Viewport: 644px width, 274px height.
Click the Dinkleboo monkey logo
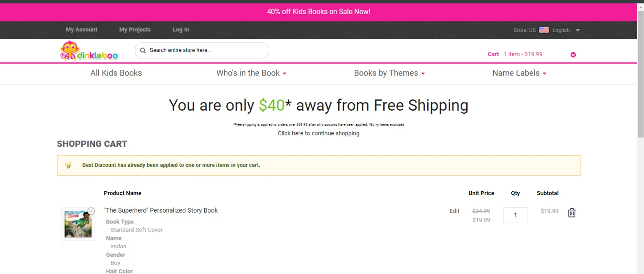[x=89, y=51]
